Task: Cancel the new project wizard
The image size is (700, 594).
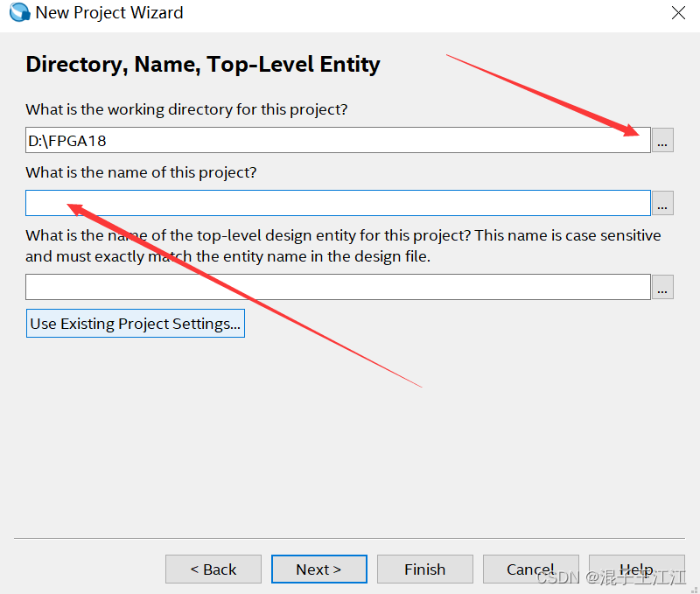Action: pyautogui.click(x=530, y=570)
